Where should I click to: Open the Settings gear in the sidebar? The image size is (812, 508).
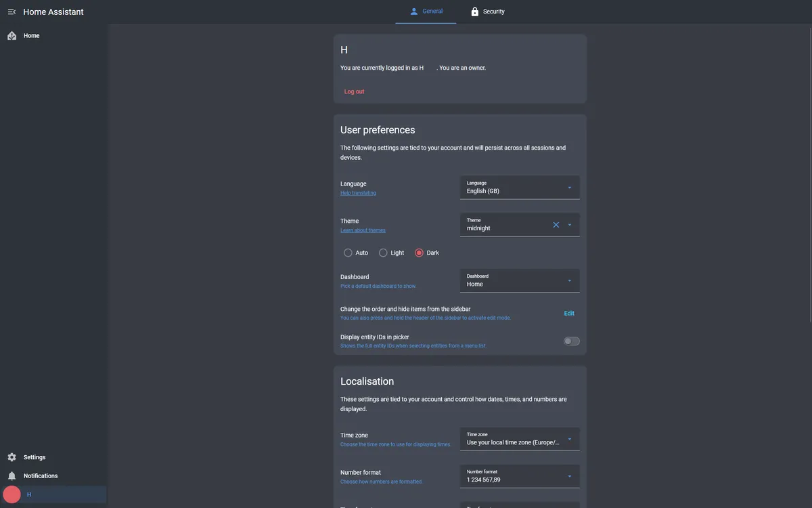(12, 457)
